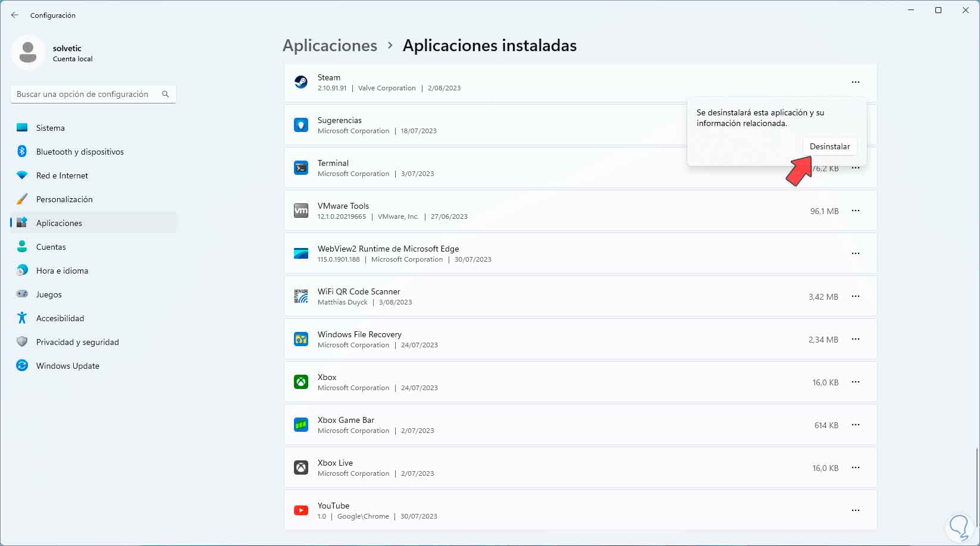Select the WiFi QR Code Scanner title
The width and height of the screenshot is (980, 546).
click(359, 291)
